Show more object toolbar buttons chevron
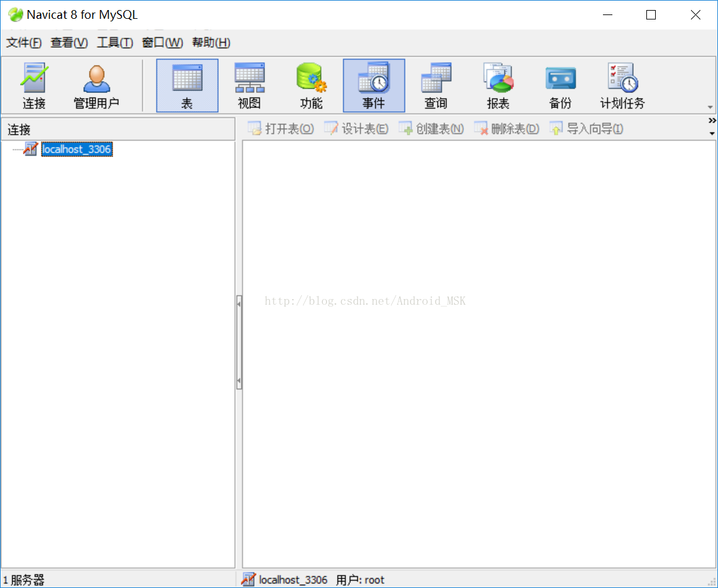The image size is (718, 588). tap(712, 121)
